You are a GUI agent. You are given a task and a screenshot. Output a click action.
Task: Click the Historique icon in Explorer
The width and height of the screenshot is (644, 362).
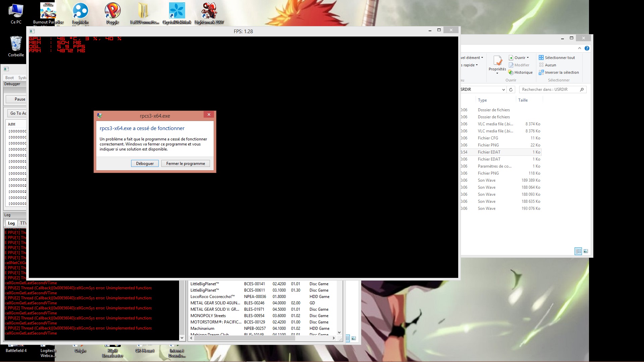click(511, 72)
